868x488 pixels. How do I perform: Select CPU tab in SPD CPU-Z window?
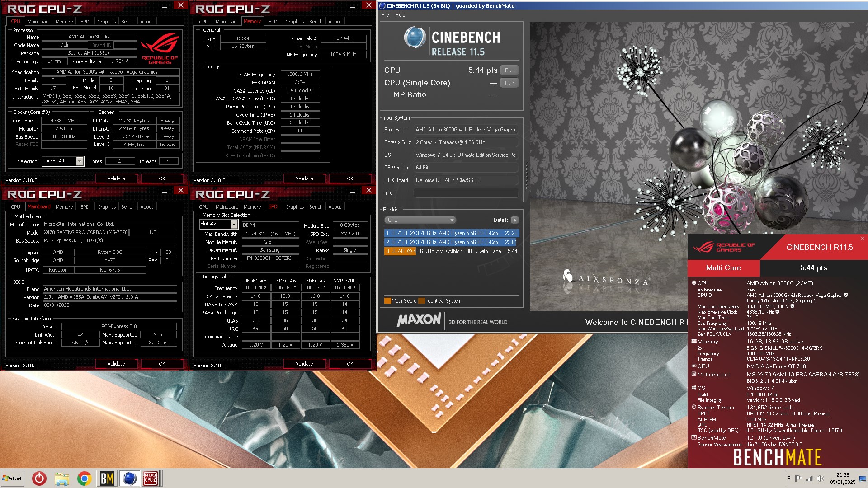click(x=204, y=207)
